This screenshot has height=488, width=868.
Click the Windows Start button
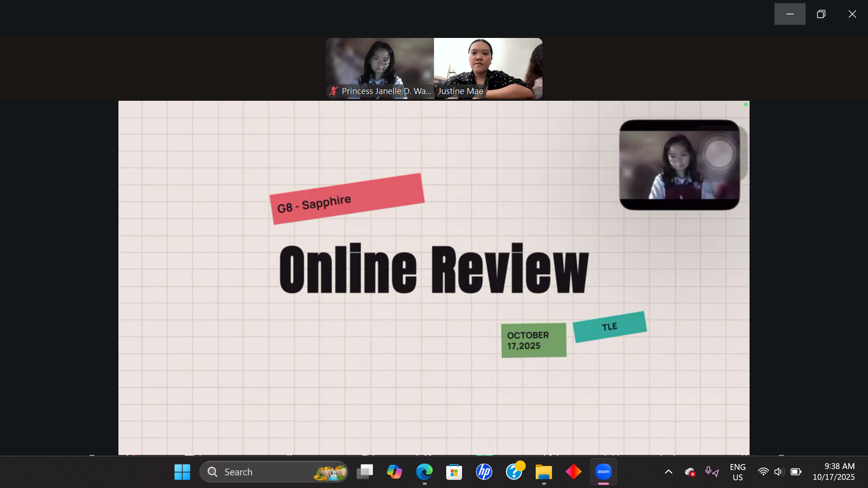[x=182, y=472]
